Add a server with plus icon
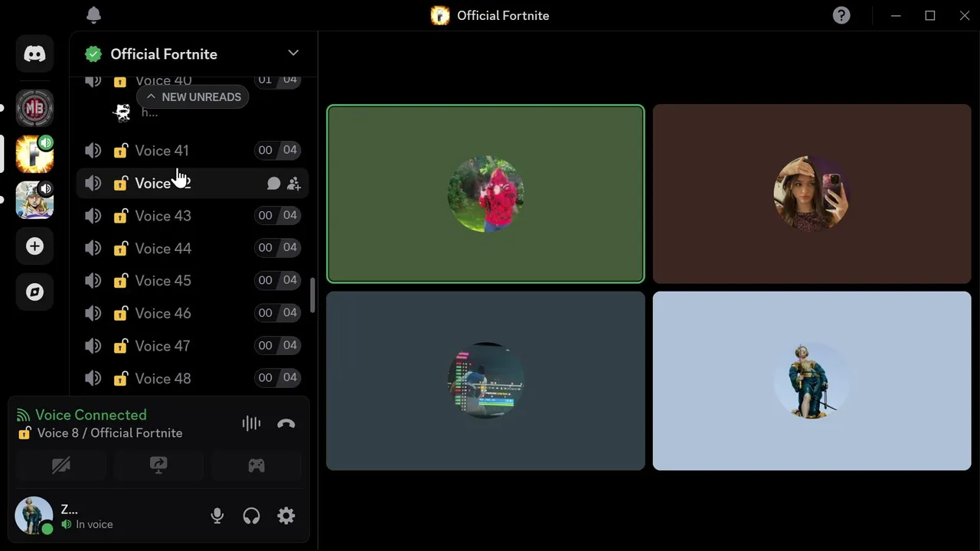Image resolution: width=980 pixels, height=551 pixels. point(34,246)
